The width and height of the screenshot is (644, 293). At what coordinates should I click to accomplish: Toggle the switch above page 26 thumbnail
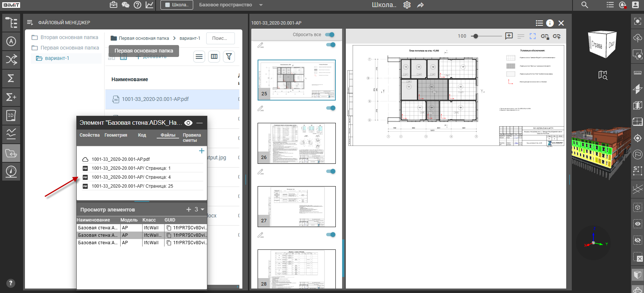(x=331, y=108)
